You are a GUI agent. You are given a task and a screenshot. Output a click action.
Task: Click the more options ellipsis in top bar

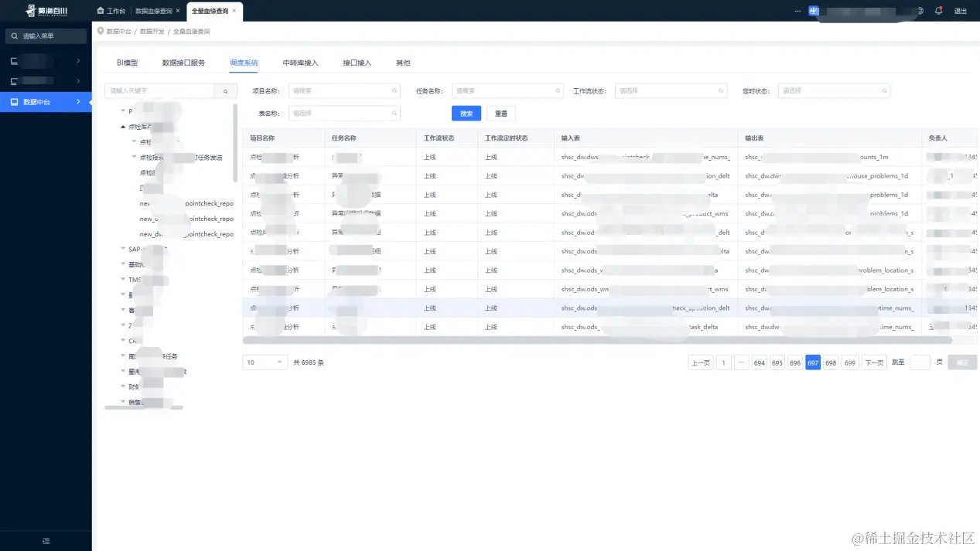(798, 11)
